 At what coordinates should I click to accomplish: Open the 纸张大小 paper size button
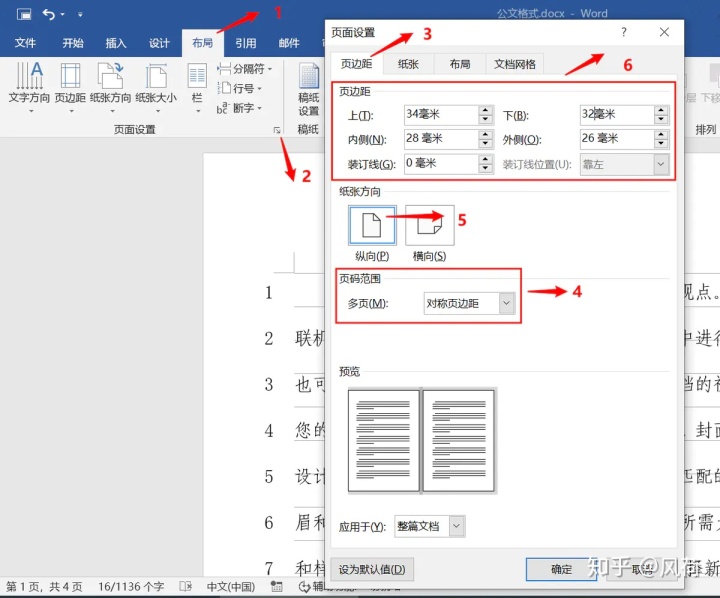pos(156,87)
